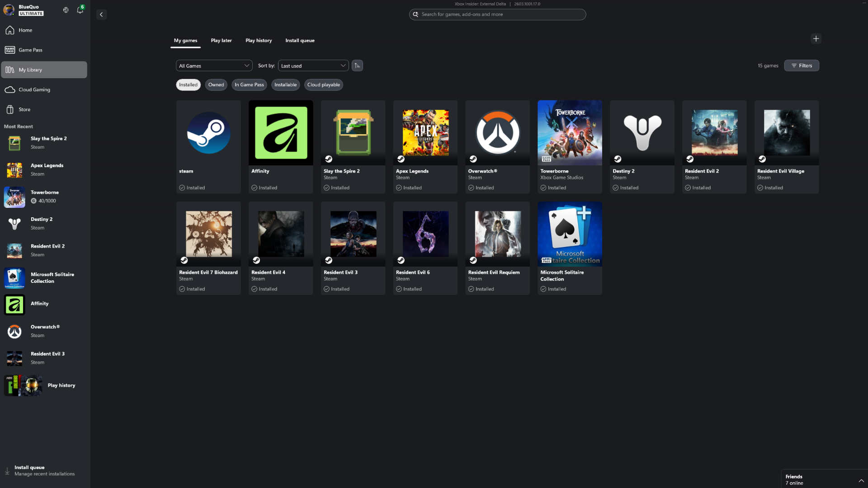This screenshot has width=868, height=488.
Task: Open Cloud Gaming section
Action: [33, 89]
